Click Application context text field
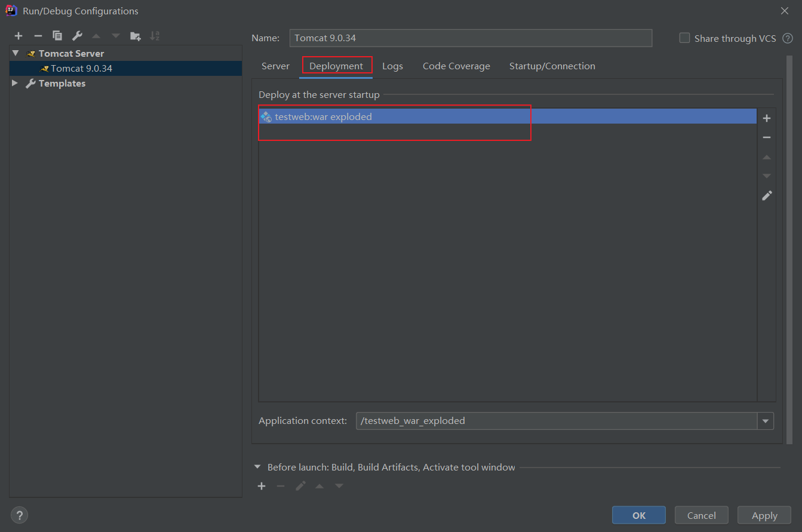The image size is (802, 532). [x=557, y=421]
